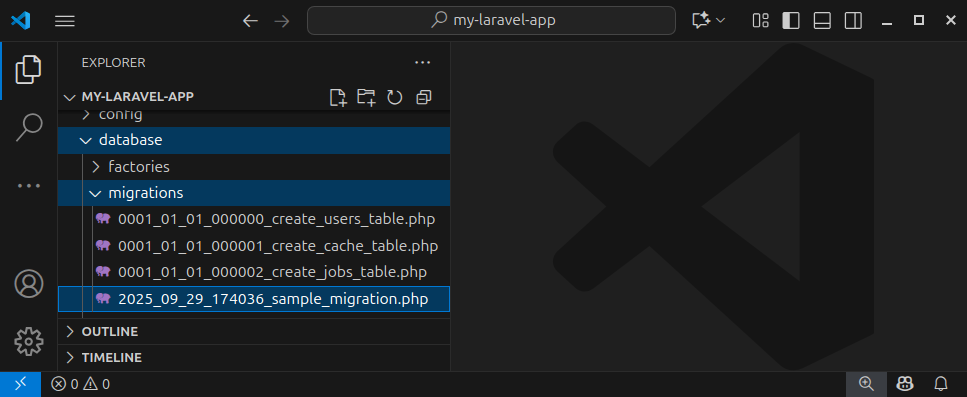Screen dimensions: 967x397
Task: Open the chat dropdown arrow beside Copilot icon
Action: (x=720, y=21)
